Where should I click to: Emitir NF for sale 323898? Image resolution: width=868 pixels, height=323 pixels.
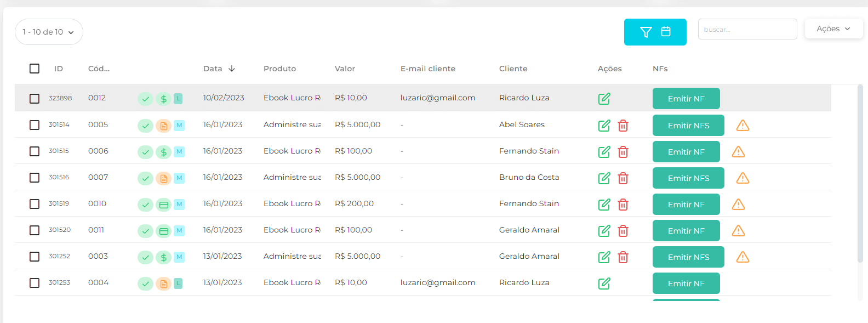coord(686,99)
